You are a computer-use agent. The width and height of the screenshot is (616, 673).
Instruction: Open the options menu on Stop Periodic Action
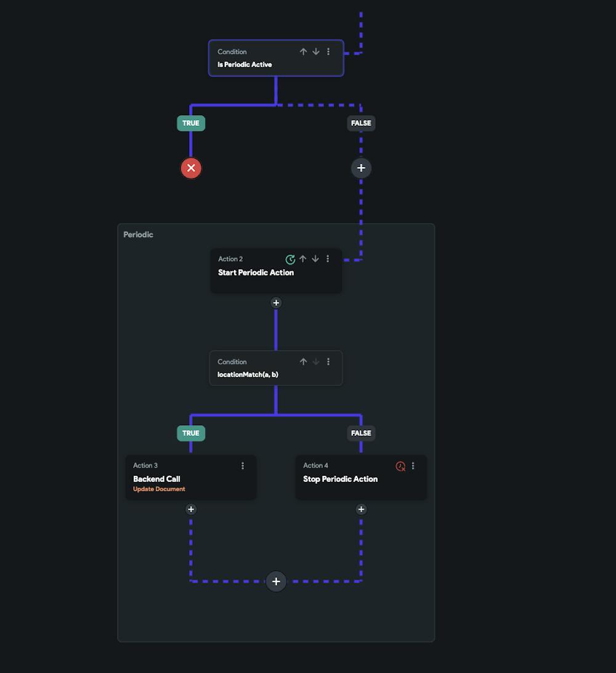point(413,466)
